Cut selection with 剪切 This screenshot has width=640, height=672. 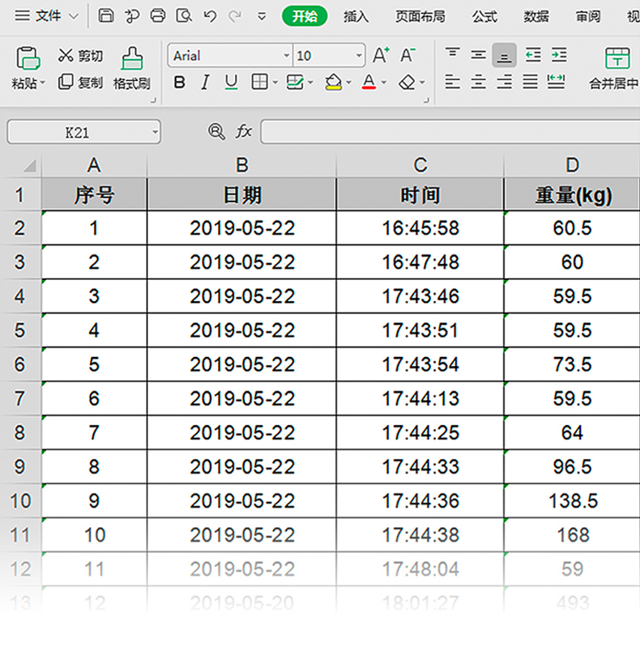pos(81,55)
